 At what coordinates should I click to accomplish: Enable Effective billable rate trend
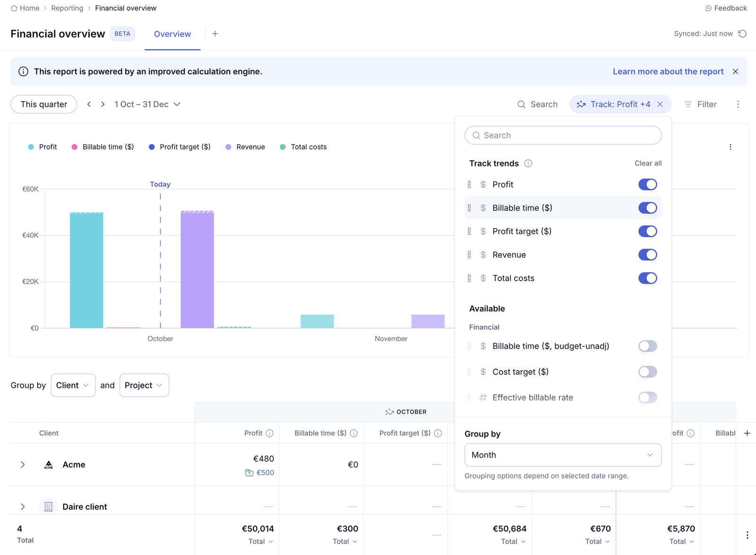click(x=647, y=398)
